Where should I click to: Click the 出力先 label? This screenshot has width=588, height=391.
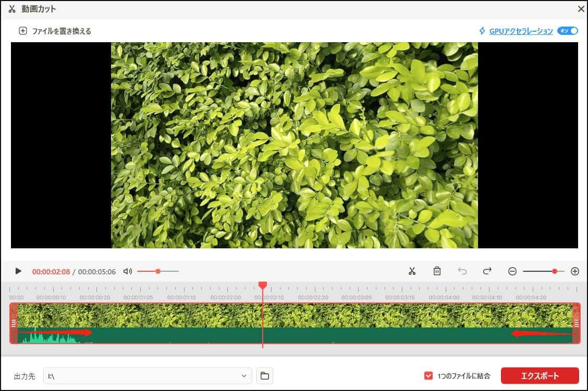24,376
